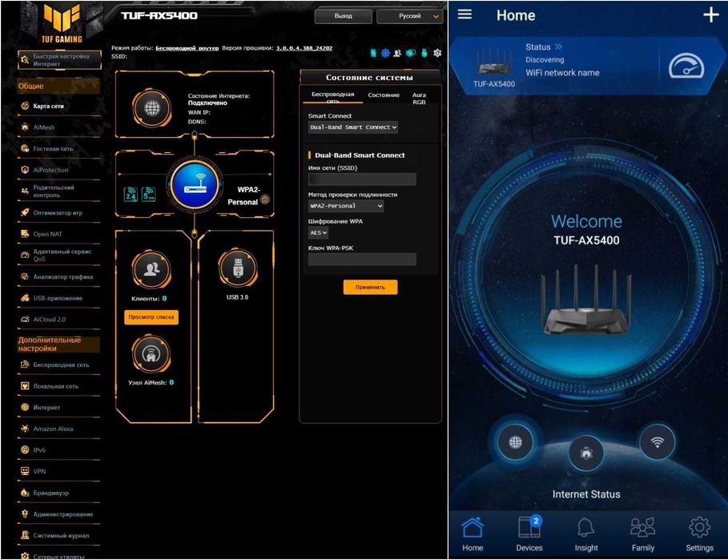Click the speed gauge icon in mobile app
The height and width of the screenshot is (560, 728).
point(686,67)
